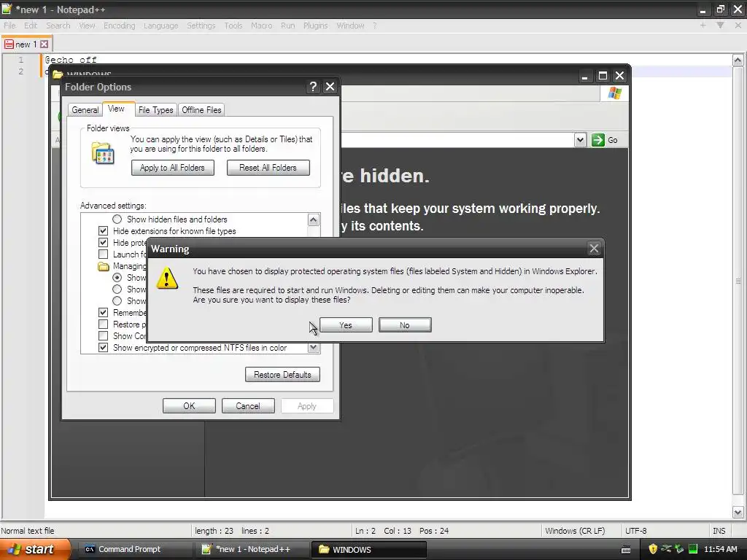Click the Safely Remove Hardware tray icon
Screen dimensions: 747x560
[x=679, y=549]
